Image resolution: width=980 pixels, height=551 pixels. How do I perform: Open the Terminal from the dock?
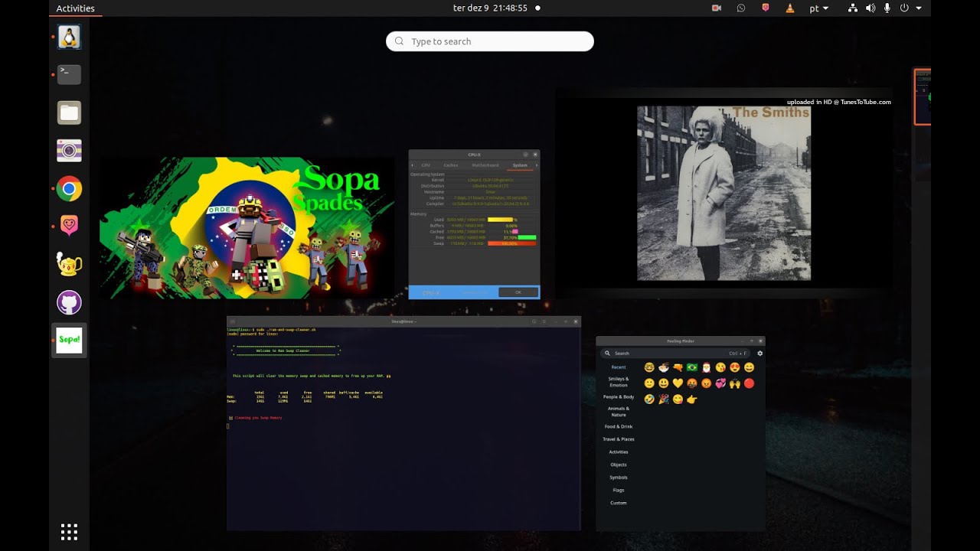pyautogui.click(x=69, y=74)
